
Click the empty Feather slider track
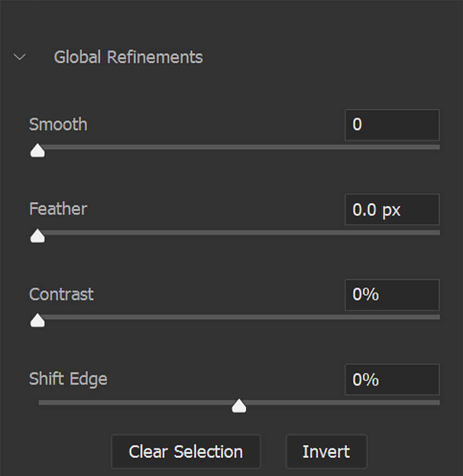pos(240,232)
